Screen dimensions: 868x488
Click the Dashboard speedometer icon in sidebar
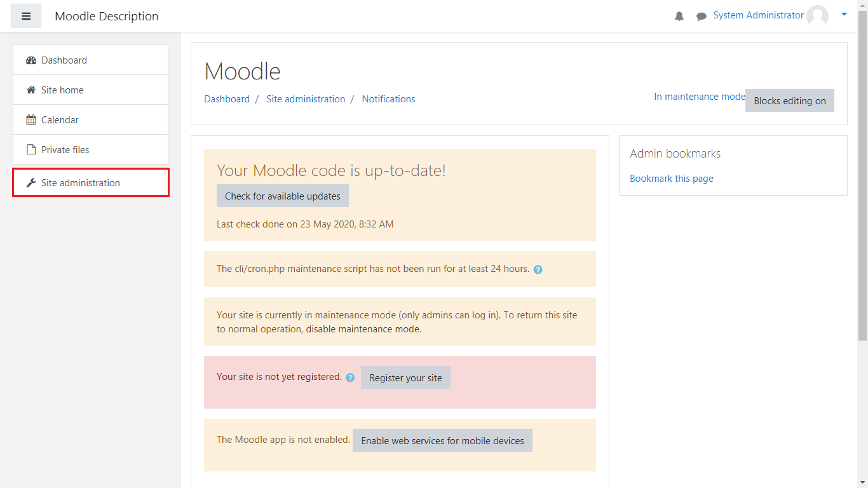[31, 60]
